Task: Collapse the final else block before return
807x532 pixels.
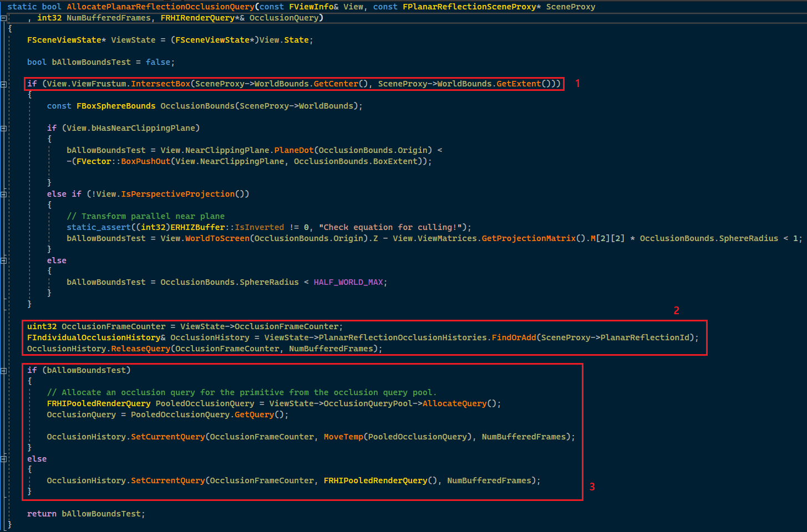Action: pyautogui.click(x=3, y=459)
